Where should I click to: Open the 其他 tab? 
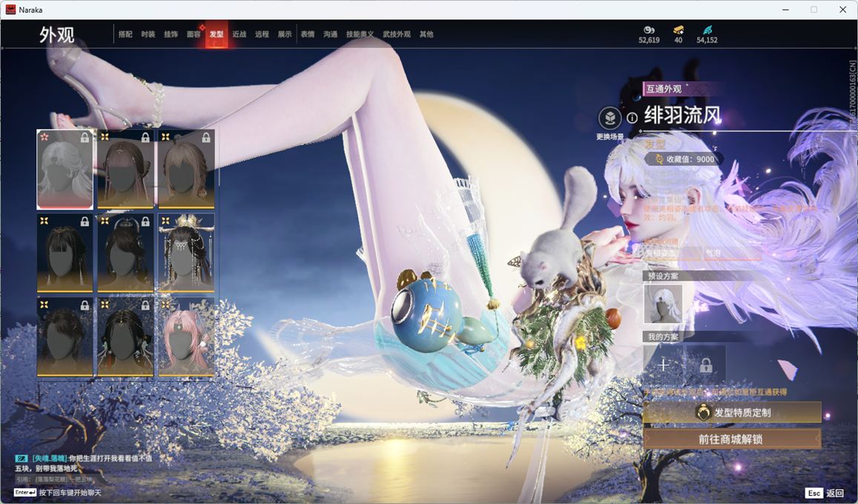pos(426,34)
